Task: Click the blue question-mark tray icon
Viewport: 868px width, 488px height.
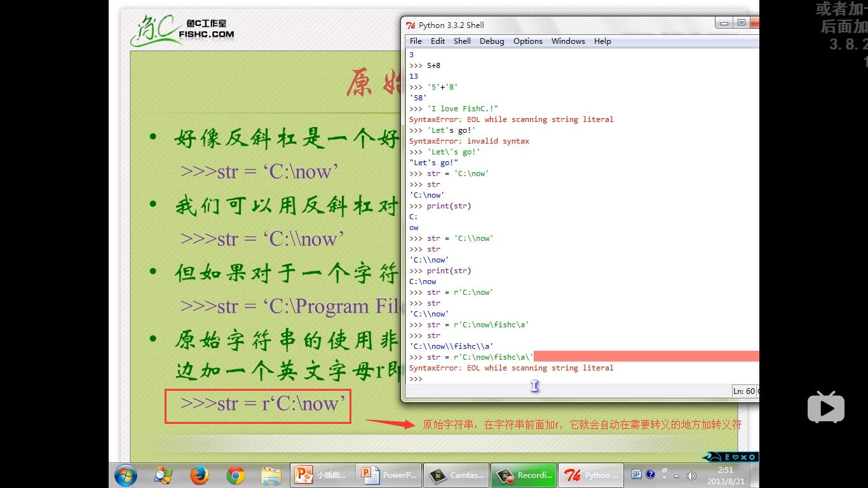Action: (x=649, y=474)
